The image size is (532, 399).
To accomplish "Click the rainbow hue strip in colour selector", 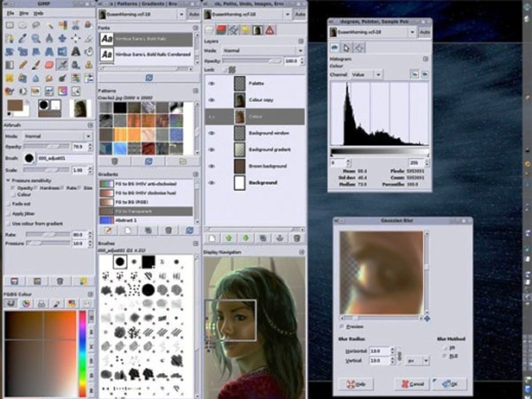I will pos(82,353).
